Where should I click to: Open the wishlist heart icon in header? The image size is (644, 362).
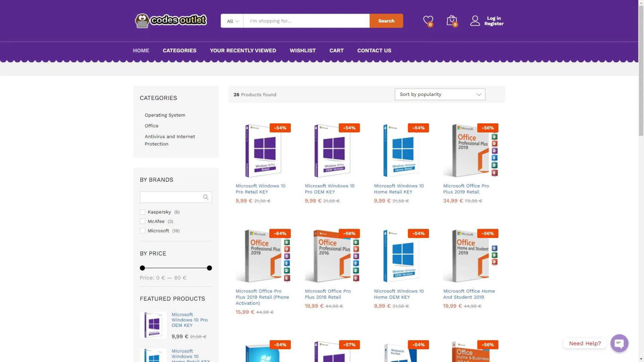click(428, 21)
